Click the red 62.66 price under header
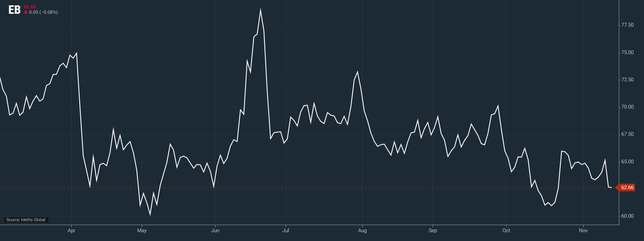 pyautogui.click(x=30, y=7)
